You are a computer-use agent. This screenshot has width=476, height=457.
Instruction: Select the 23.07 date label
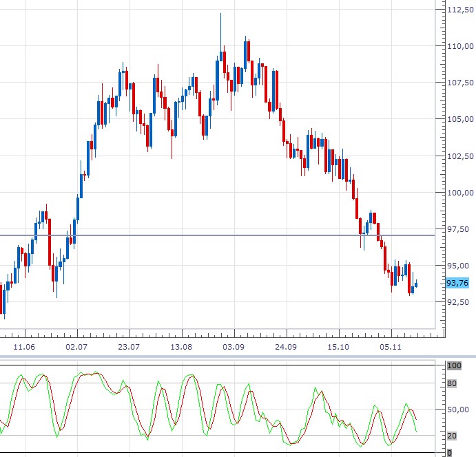[x=129, y=347]
